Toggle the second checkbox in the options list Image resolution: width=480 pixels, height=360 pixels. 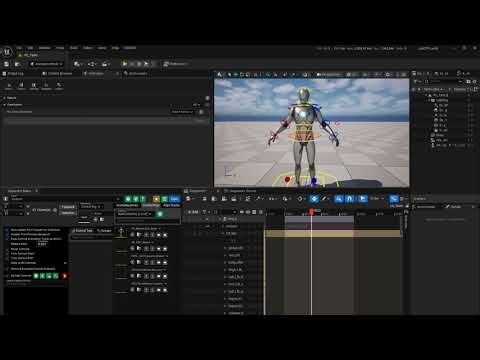click(x=7, y=234)
